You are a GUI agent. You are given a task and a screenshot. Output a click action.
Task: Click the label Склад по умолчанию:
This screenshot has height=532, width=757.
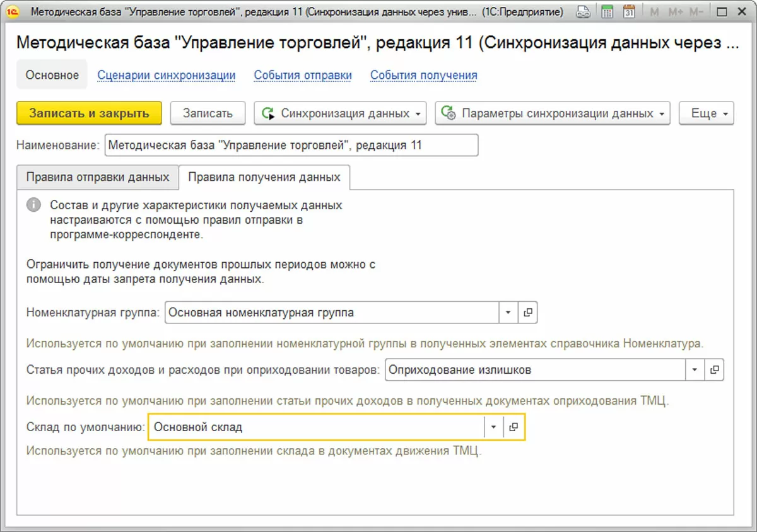86,427
